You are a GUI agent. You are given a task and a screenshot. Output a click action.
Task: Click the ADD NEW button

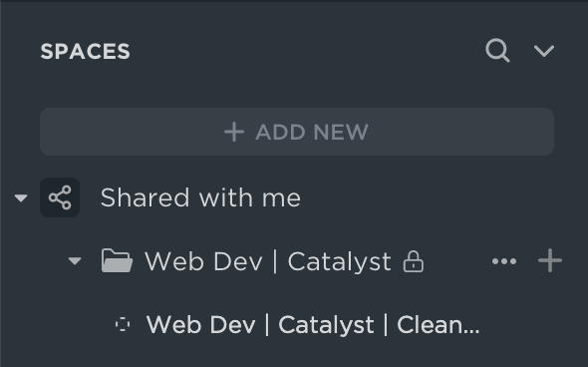pos(297,132)
